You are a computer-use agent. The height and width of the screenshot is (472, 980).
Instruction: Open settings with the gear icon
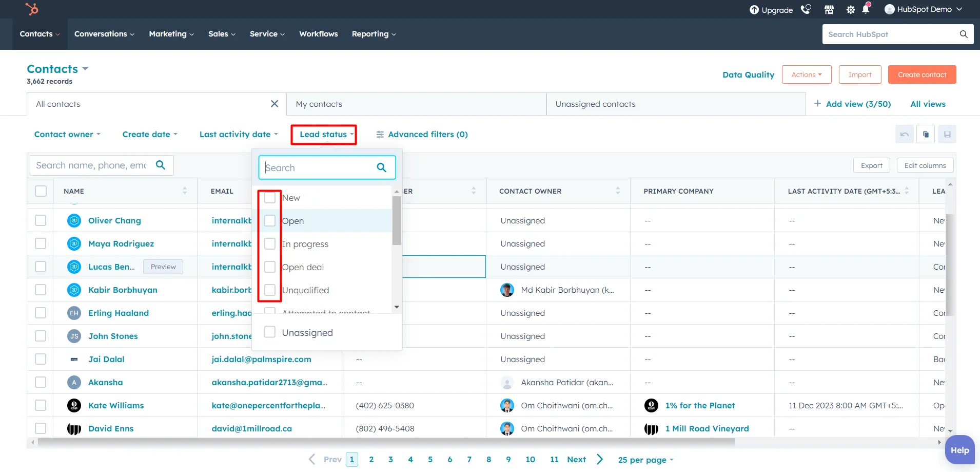(x=851, y=9)
